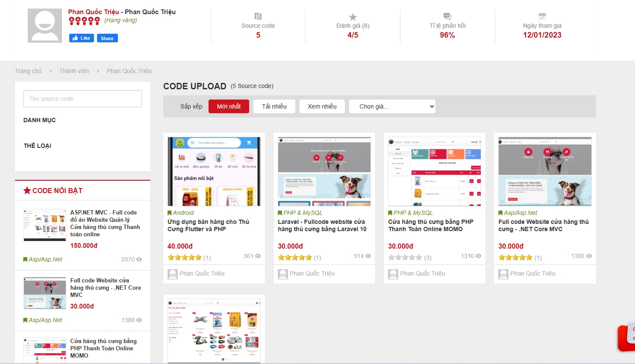Open PHP & MySQL category on the MOMO card
Image resolution: width=635 pixels, height=364 pixels.
pyautogui.click(x=413, y=213)
